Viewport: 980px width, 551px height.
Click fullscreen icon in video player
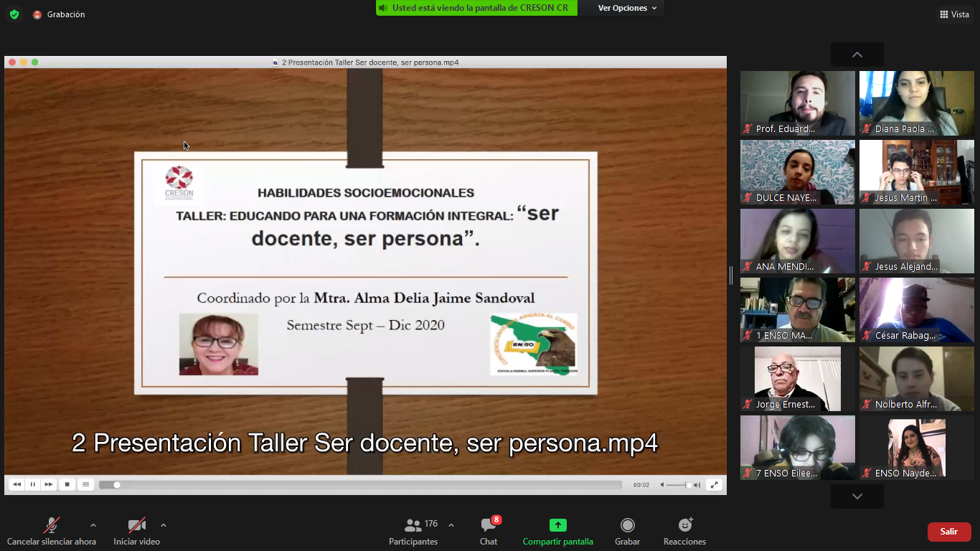coord(714,485)
